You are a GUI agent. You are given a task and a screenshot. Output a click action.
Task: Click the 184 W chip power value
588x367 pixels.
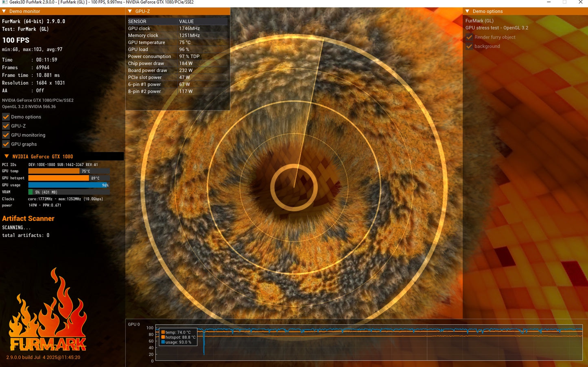point(186,63)
